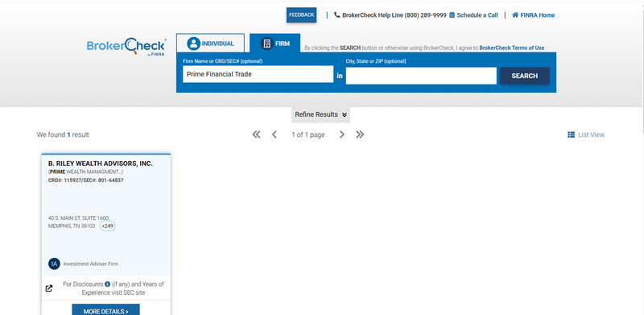
Task: Click the double-chevron arrow on Refine Results
Action: (x=345, y=114)
